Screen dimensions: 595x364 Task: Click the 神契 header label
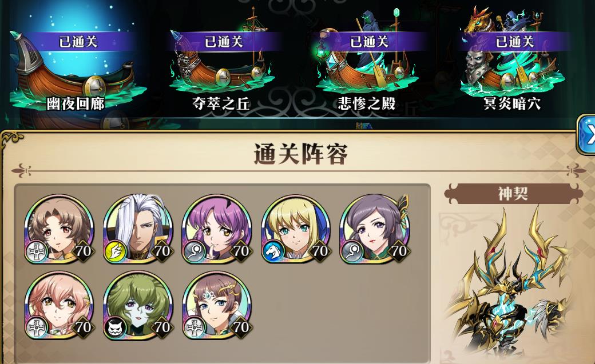tap(513, 194)
